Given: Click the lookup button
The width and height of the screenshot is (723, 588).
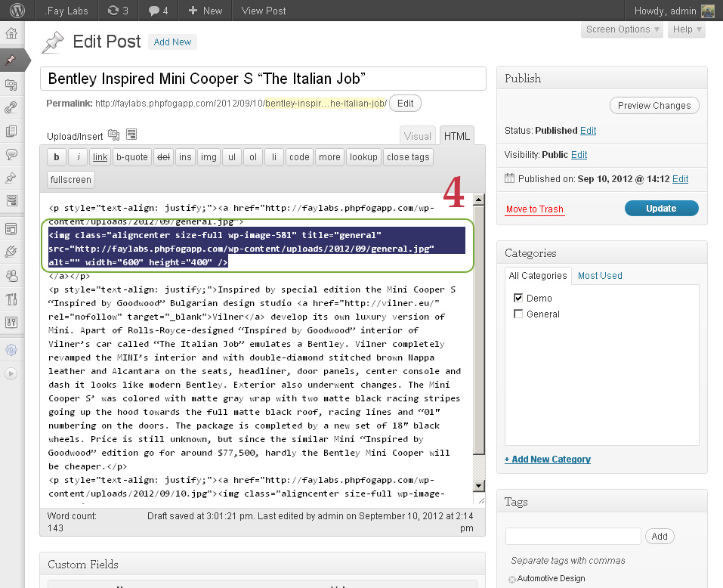Looking at the screenshot, I should point(363,157).
